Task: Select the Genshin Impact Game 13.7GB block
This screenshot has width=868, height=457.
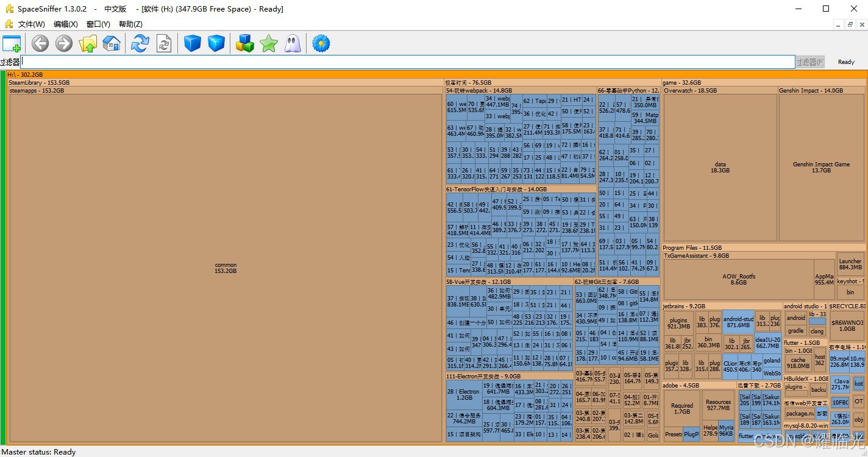Action: tap(821, 168)
